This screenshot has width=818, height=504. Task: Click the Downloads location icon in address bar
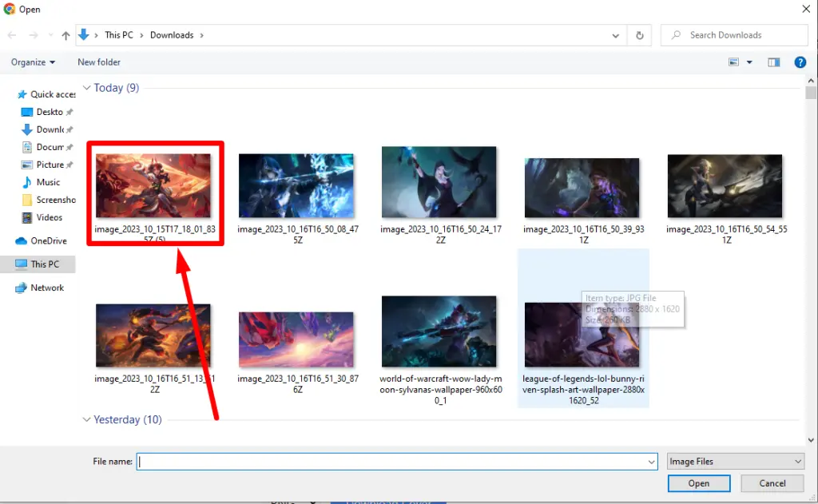coord(83,35)
